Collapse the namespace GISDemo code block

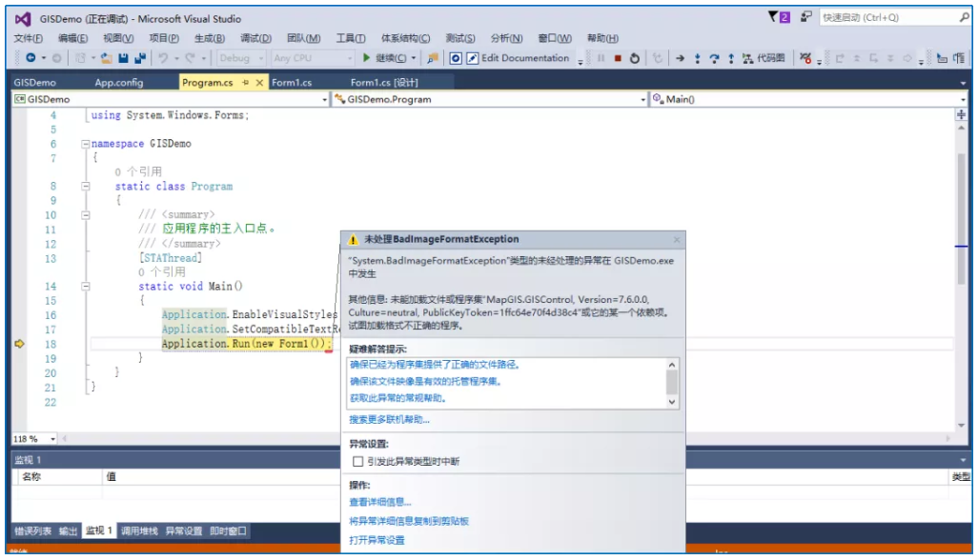click(85, 144)
